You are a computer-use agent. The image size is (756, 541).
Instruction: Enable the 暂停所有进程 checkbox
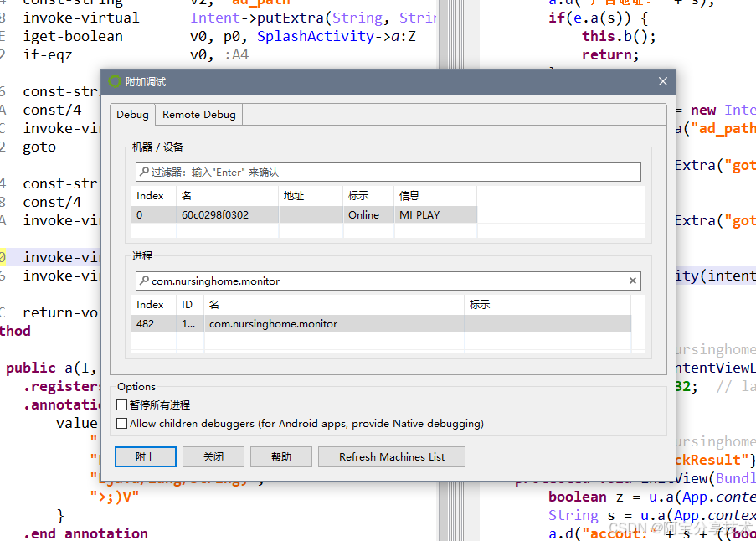[x=122, y=405]
